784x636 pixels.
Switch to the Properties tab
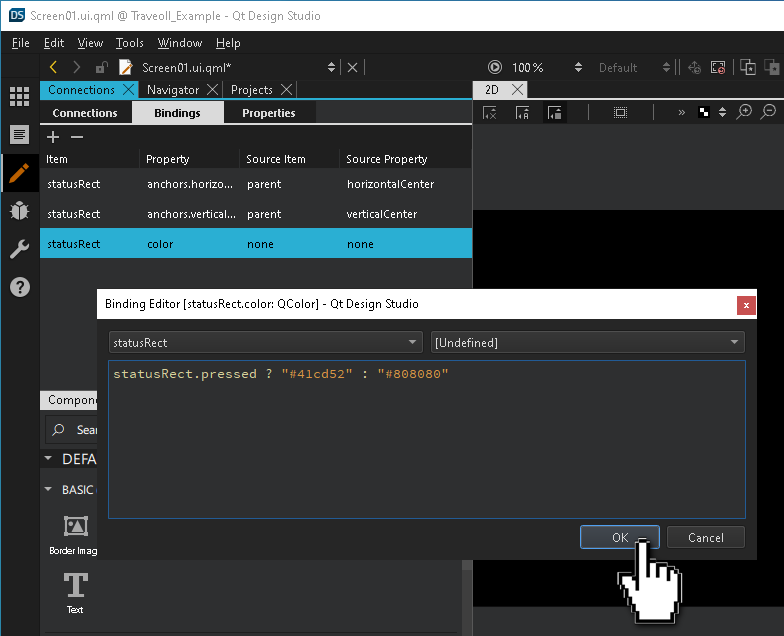tap(268, 113)
